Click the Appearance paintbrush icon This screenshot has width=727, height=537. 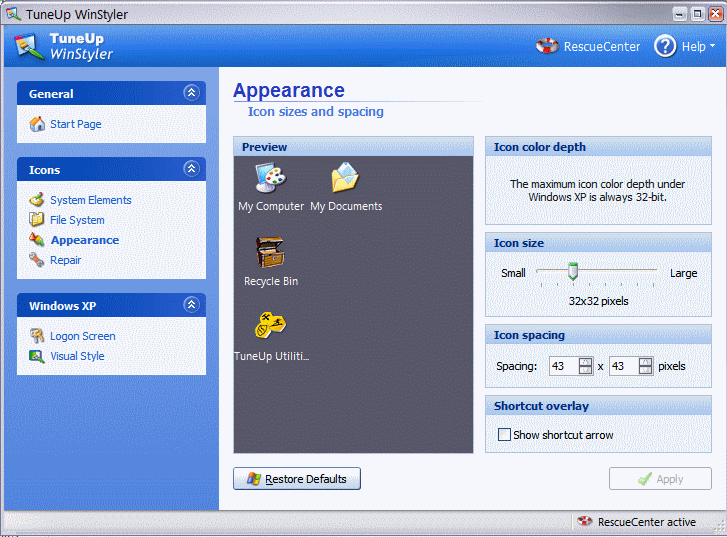point(37,239)
